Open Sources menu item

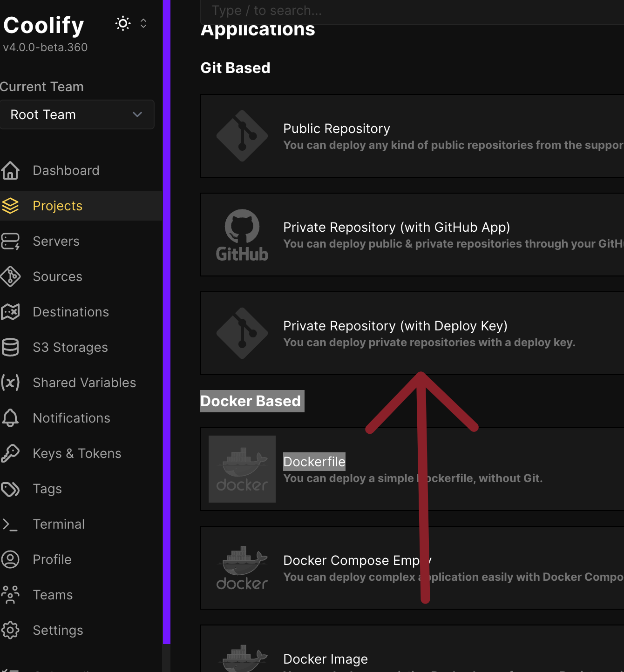point(58,276)
